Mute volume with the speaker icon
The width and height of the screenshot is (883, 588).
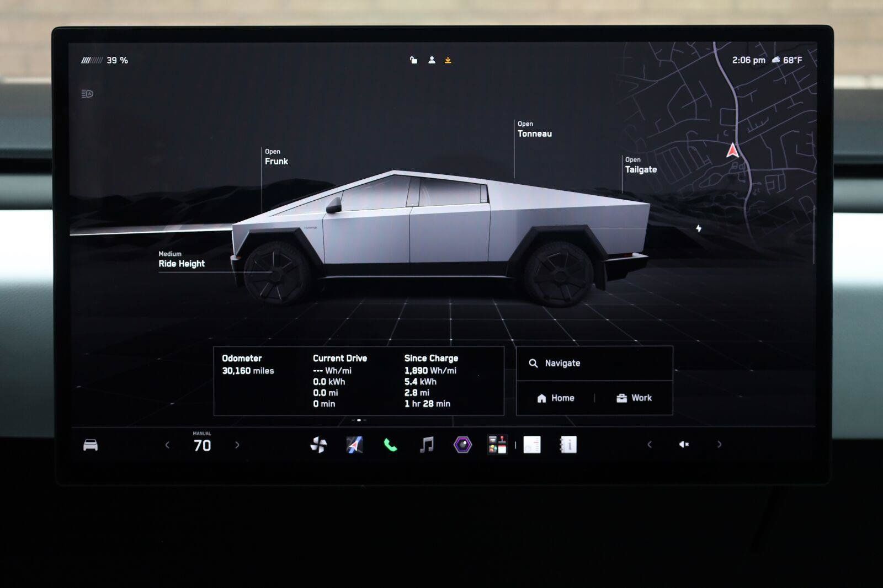(684, 445)
